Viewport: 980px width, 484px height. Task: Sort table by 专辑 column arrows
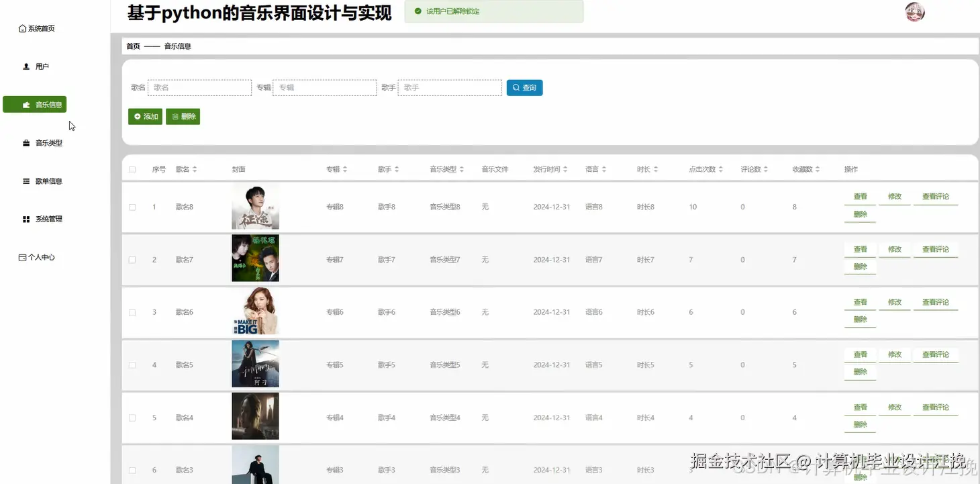point(345,170)
